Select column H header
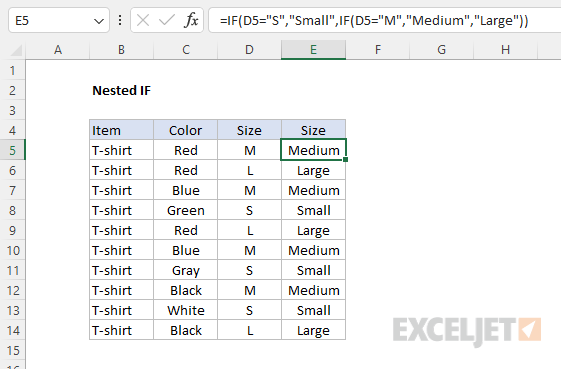This screenshot has width=561, height=369. click(505, 50)
